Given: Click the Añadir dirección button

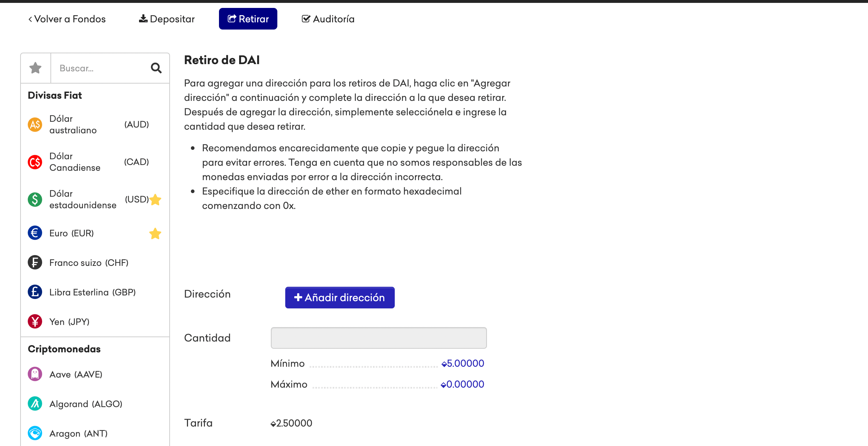Looking at the screenshot, I should [340, 298].
